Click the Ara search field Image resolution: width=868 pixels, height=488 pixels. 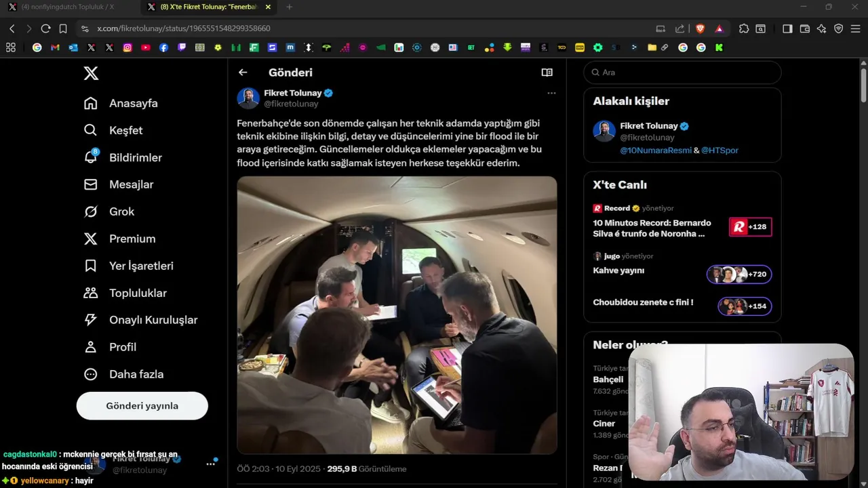coord(682,73)
